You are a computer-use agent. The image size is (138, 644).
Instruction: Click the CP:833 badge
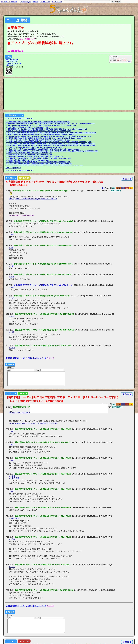tap(23, 393)
